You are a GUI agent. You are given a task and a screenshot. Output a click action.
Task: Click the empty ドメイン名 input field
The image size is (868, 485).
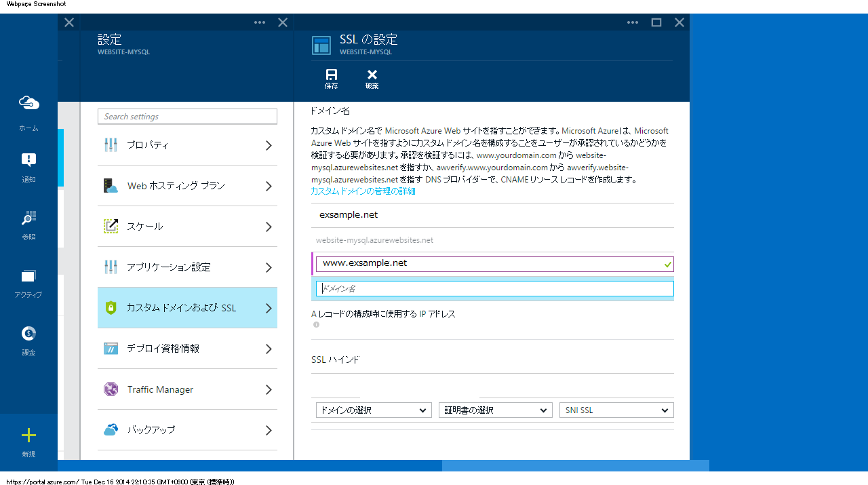click(494, 289)
